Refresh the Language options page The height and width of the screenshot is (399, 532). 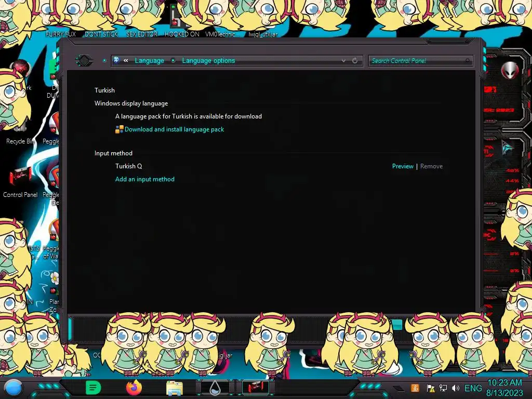(x=355, y=61)
